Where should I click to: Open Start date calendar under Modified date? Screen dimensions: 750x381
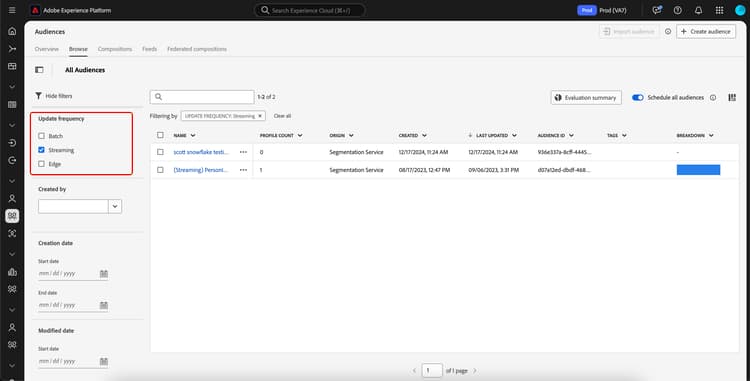click(104, 362)
